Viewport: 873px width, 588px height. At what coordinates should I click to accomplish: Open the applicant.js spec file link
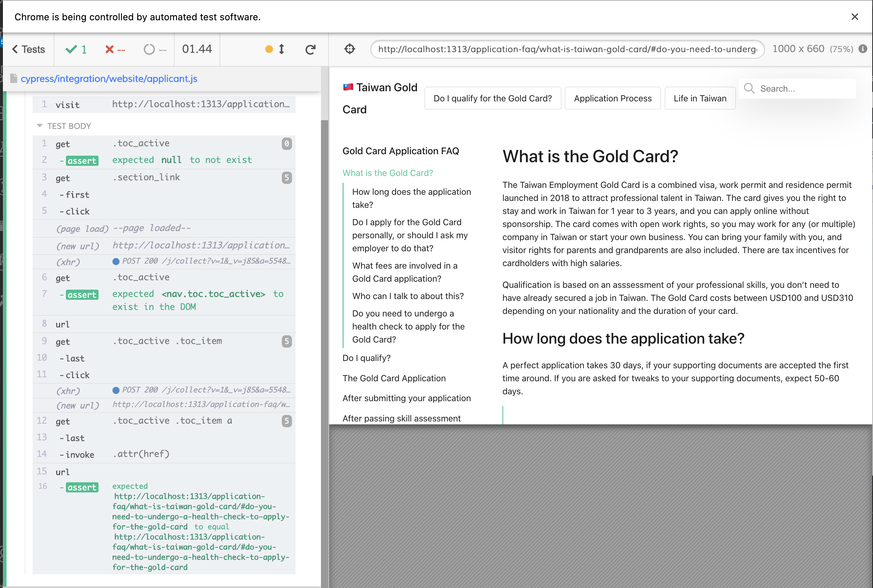[x=109, y=79]
